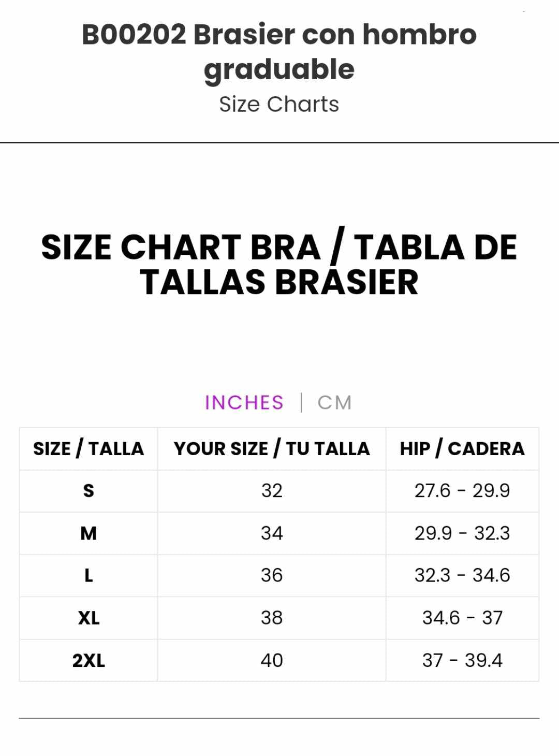
Task: Click the size value 32 cell
Action: tap(272, 491)
